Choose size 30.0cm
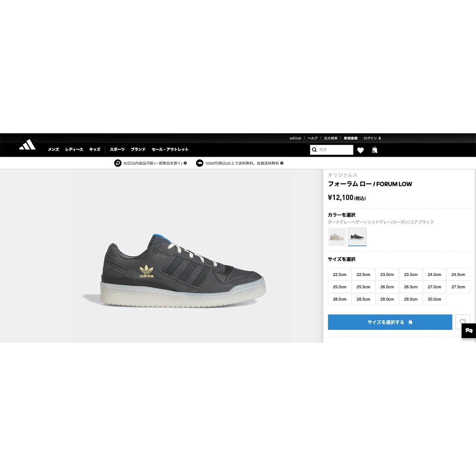Image resolution: width=476 pixels, height=476 pixels. click(434, 299)
